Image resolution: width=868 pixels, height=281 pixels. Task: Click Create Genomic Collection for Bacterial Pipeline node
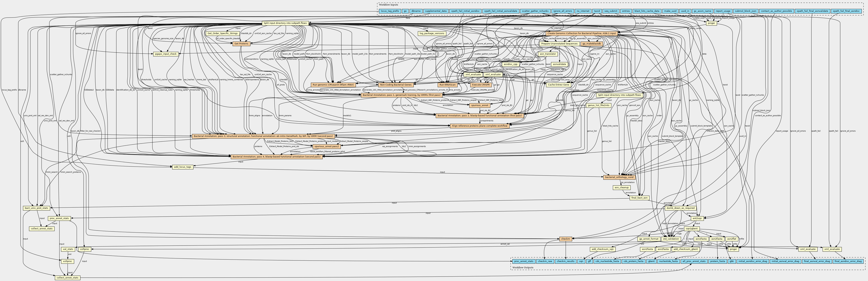(x=581, y=34)
